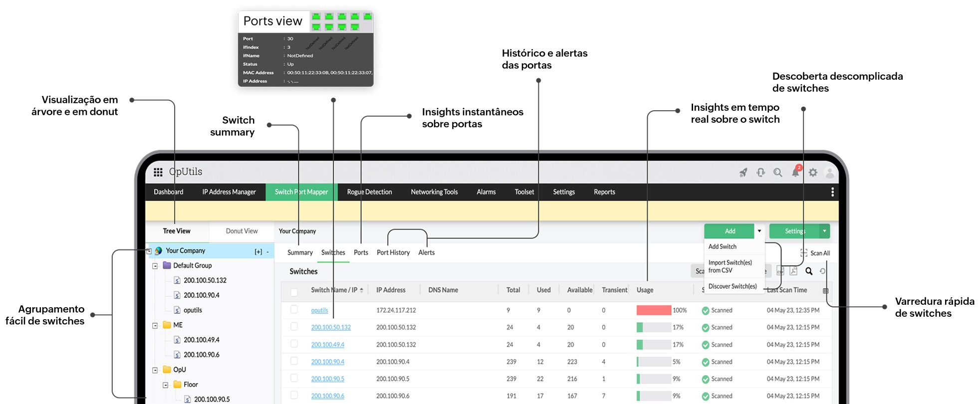Viewport: 980px width, 404px height.
Task: Open the 200.100.90.6 switch link
Action: (328, 396)
